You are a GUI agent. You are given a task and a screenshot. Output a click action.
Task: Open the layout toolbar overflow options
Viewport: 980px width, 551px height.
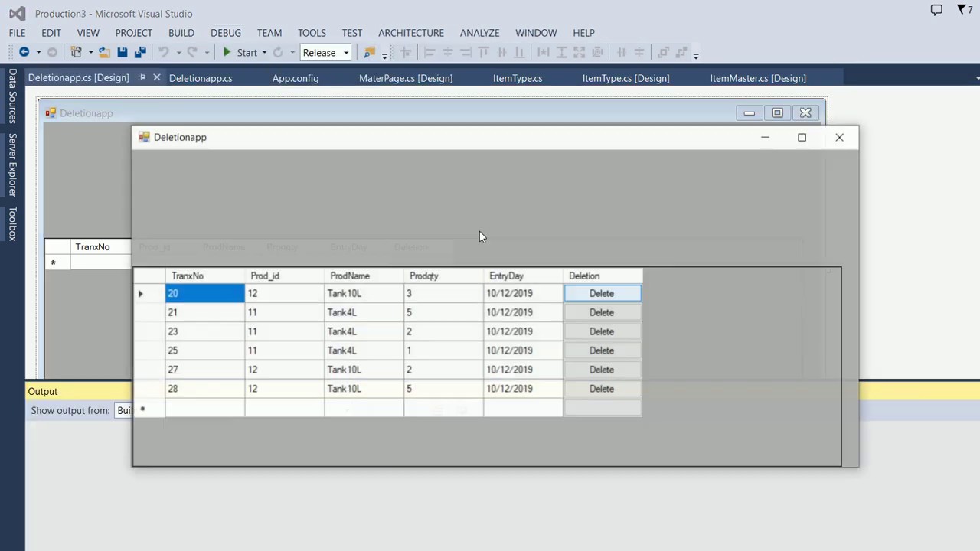696,55
